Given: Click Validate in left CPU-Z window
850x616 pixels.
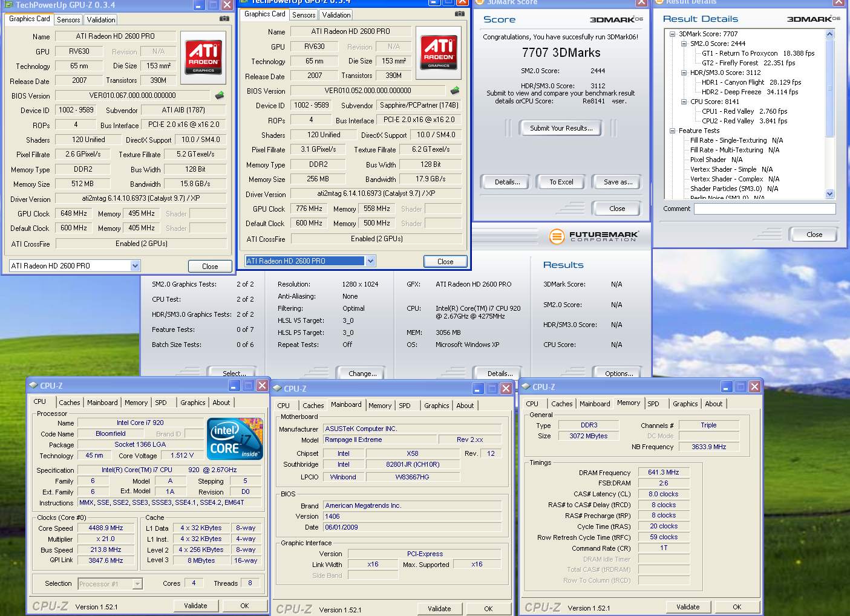Looking at the screenshot, I should tap(195, 606).
